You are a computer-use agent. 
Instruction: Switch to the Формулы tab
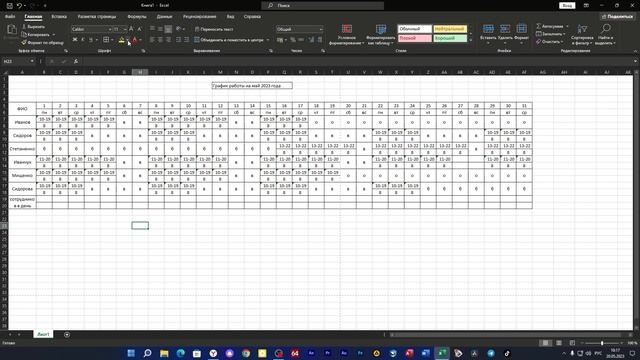pos(137,17)
